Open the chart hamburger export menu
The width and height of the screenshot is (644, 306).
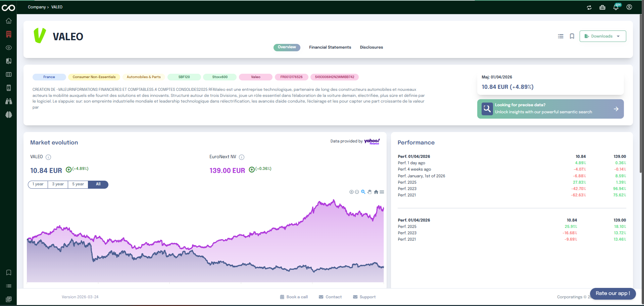coord(382,192)
